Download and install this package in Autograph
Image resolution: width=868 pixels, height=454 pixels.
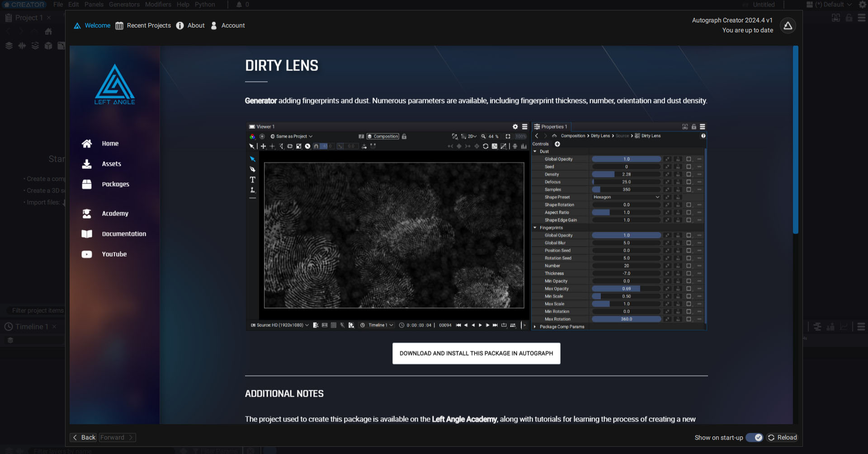tap(476, 353)
